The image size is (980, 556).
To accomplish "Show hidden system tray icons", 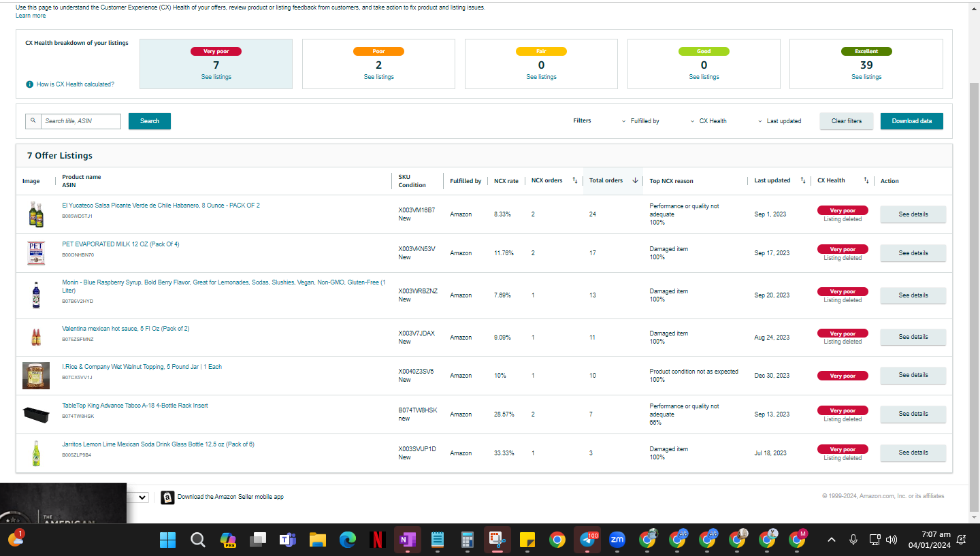I will click(x=831, y=540).
